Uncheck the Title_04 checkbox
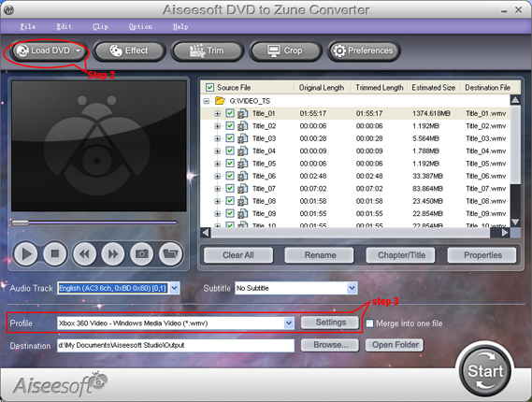 (230, 151)
